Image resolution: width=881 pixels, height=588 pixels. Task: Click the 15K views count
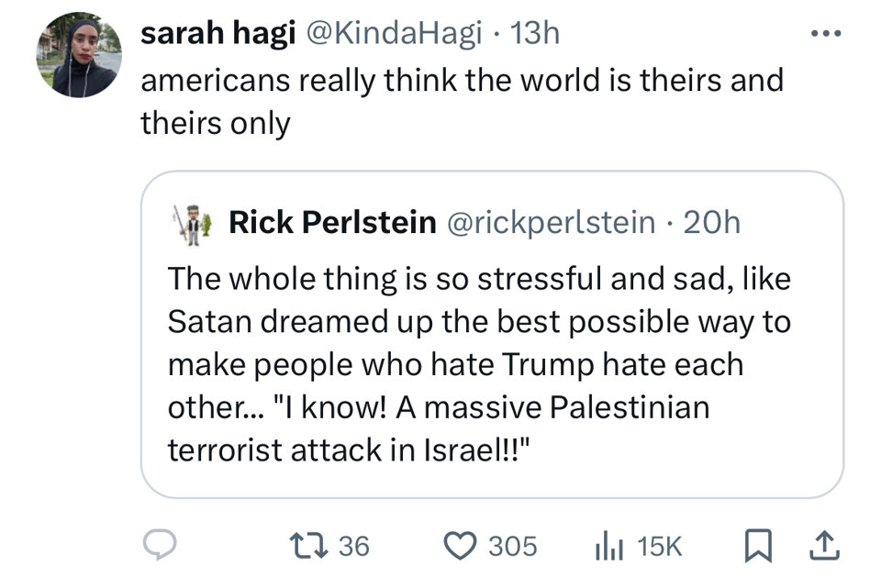pyautogui.click(x=659, y=547)
